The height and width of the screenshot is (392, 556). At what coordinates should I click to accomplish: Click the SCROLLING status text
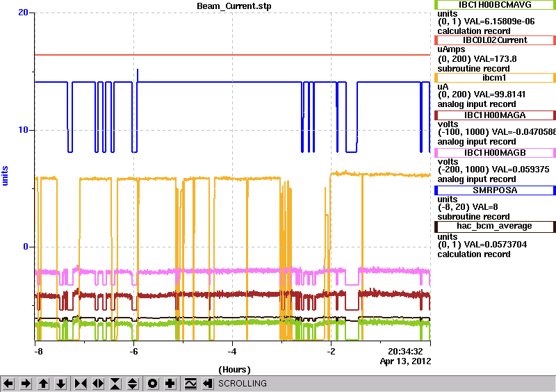[x=242, y=384]
